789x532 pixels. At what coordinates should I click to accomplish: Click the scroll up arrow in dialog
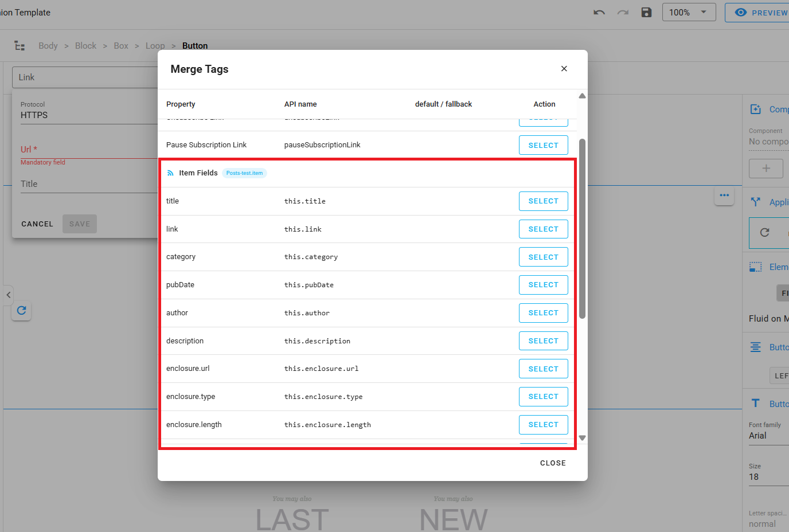tap(582, 96)
